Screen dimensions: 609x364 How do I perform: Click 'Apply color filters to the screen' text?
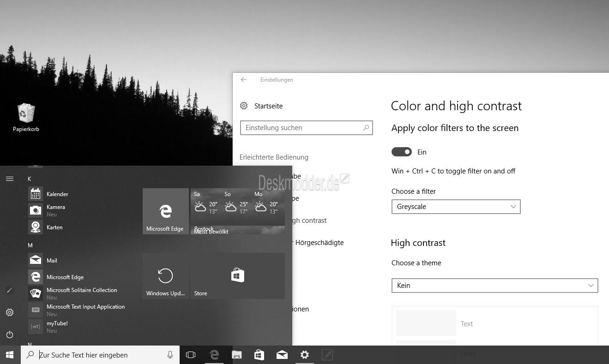coord(455,128)
